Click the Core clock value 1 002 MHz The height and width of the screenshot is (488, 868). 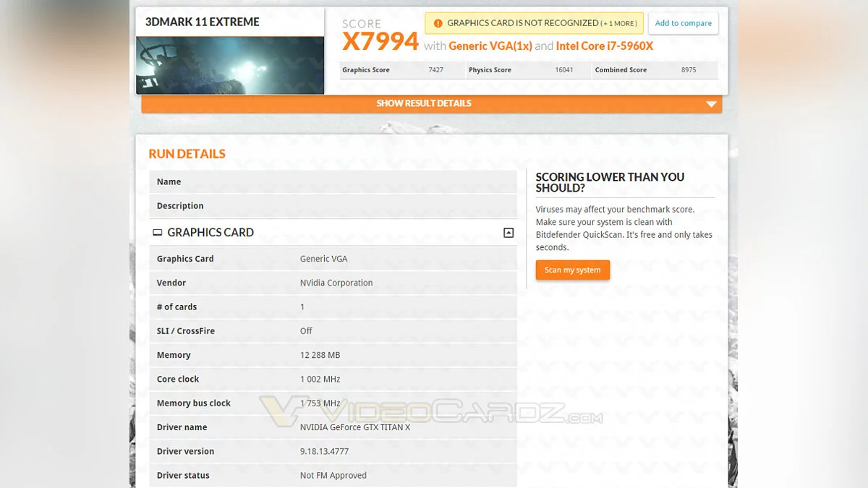tap(320, 379)
